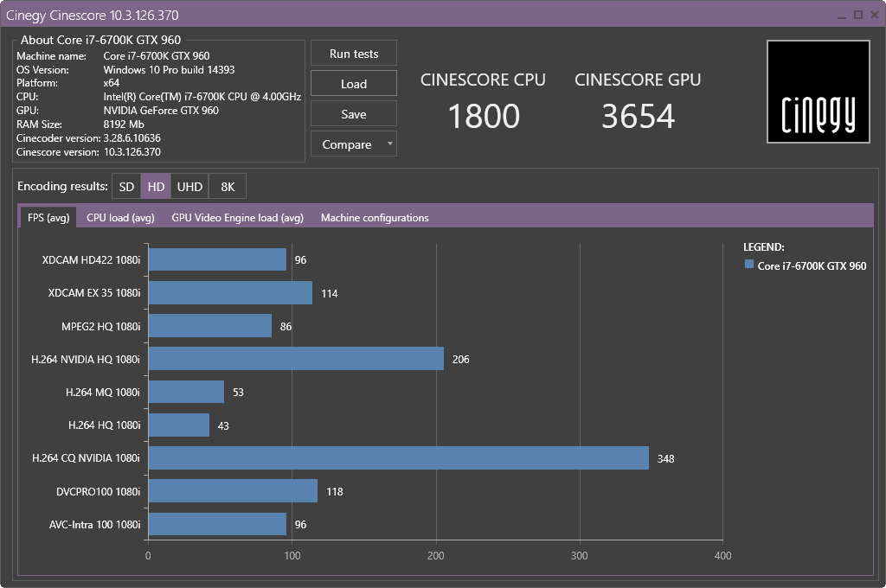Viewport: 886px width, 588px height.
Task: Click the Run tests button
Action: point(354,54)
